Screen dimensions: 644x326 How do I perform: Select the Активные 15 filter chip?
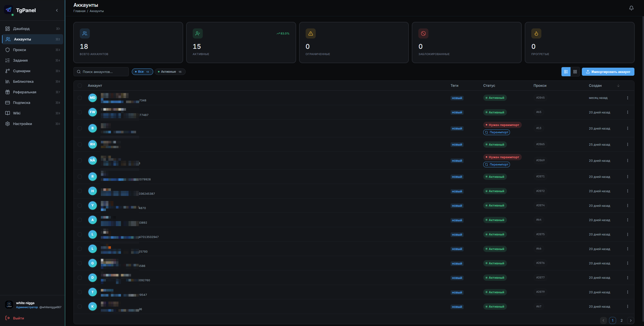[170, 72]
